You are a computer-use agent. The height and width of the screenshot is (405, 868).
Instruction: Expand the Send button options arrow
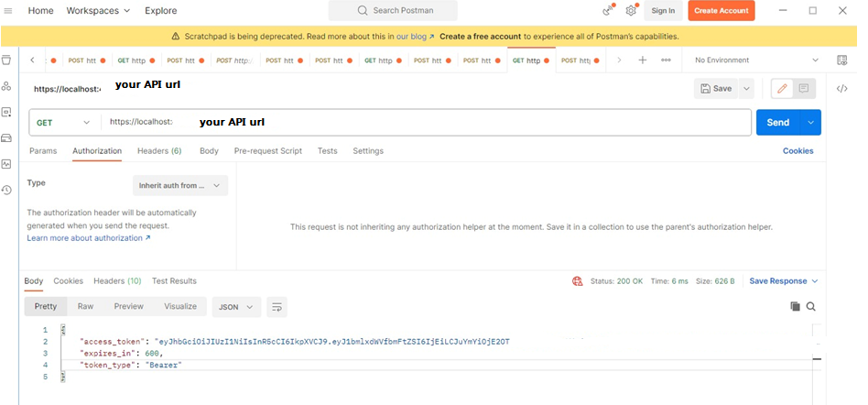[x=811, y=123]
